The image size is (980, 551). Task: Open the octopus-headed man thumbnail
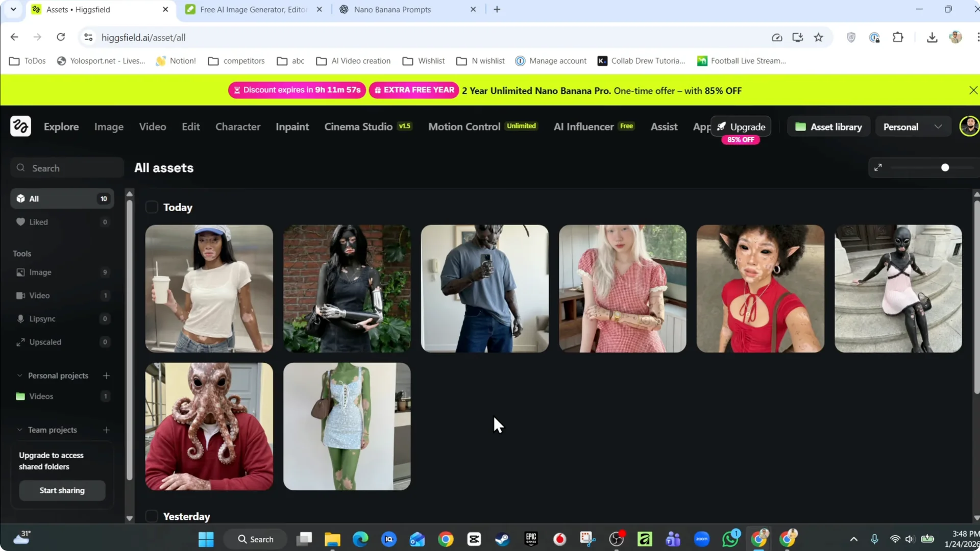tap(208, 427)
